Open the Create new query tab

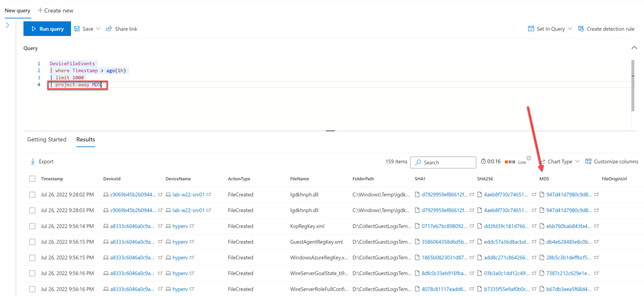(55, 10)
